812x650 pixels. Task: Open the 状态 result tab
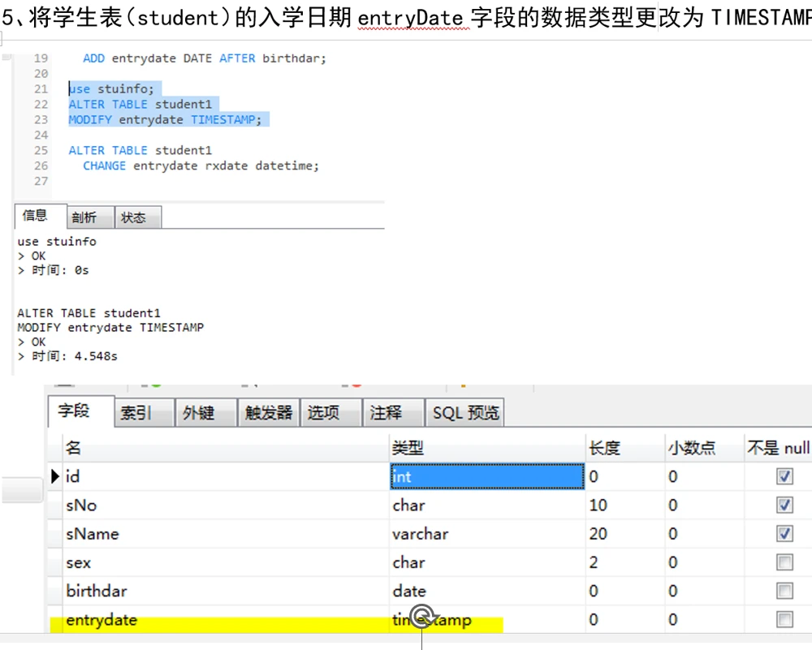click(x=133, y=217)
